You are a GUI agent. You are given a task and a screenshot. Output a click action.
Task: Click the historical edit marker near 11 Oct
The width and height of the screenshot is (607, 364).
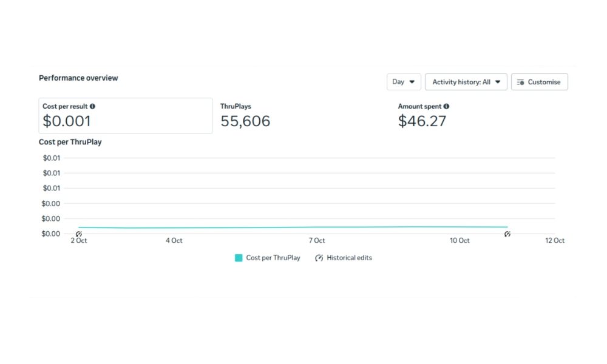tap(507, 234)
